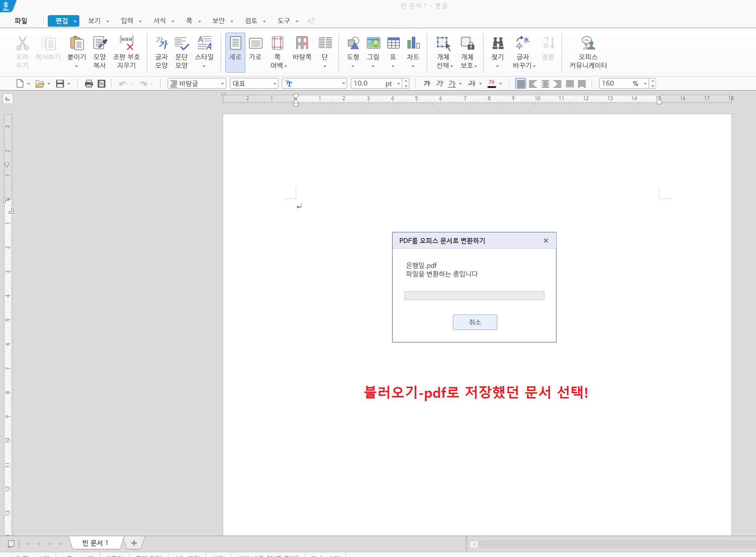Enable center paragraph alignment
Screen dimensions: 756x557
[x=545, y=84]
